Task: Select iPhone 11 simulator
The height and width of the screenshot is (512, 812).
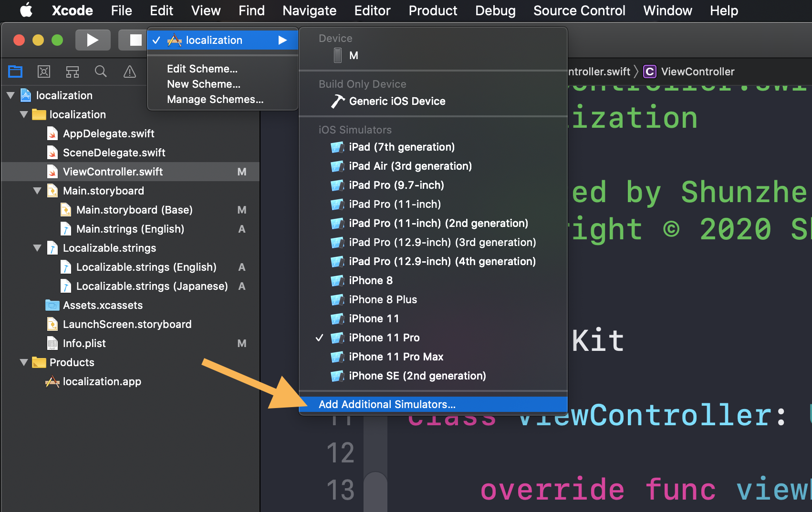Action: [x=433, y=318]
